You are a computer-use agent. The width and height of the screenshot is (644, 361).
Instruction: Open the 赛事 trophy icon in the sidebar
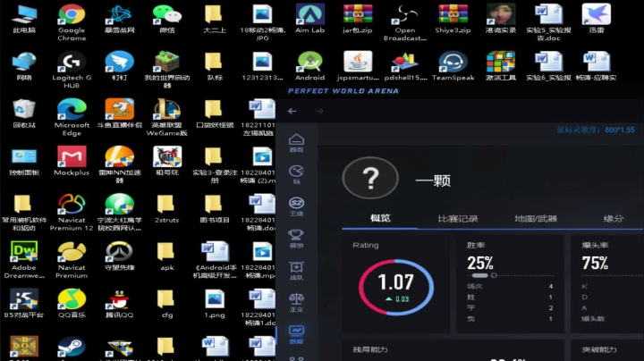[297, 239]
